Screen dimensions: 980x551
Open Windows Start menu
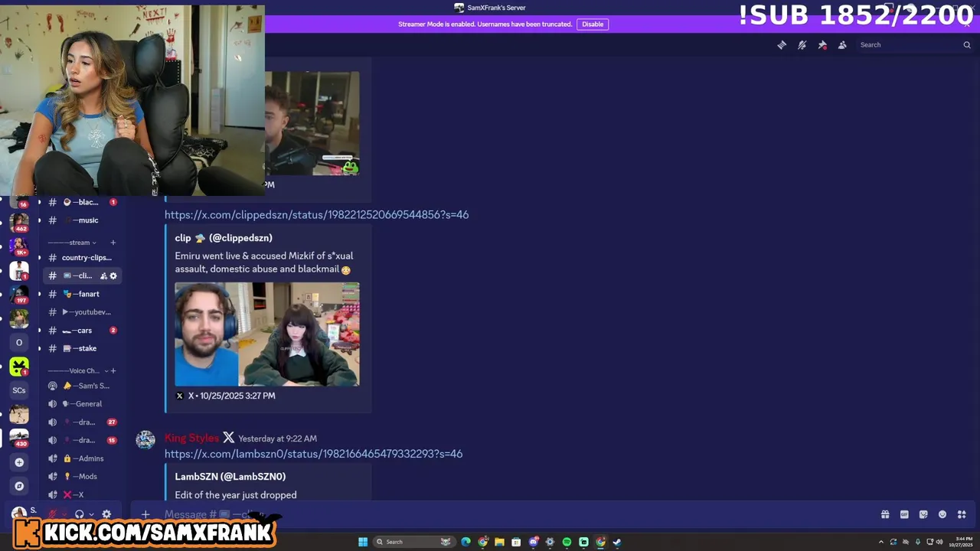click(363, 542)
